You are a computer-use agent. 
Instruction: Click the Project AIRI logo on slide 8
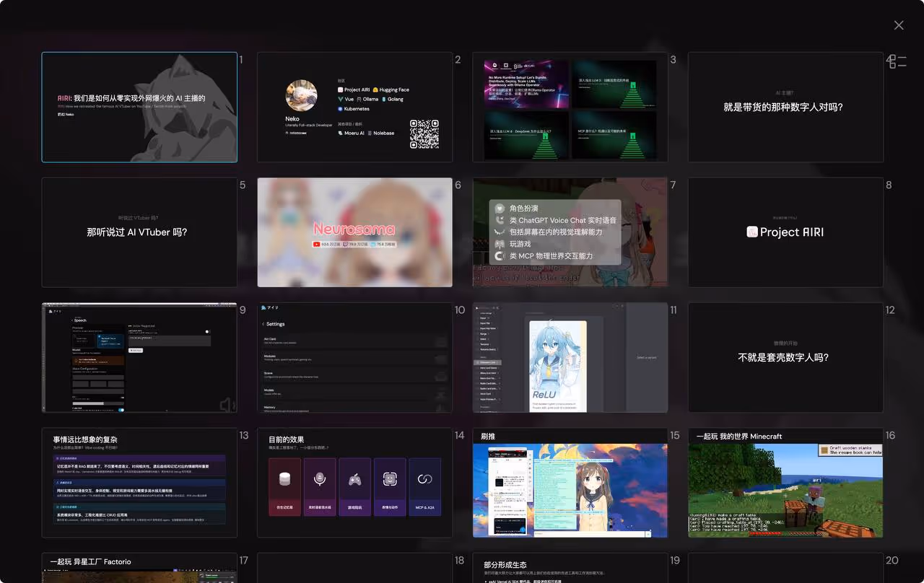pyautogui.click(x=752, y=232)
